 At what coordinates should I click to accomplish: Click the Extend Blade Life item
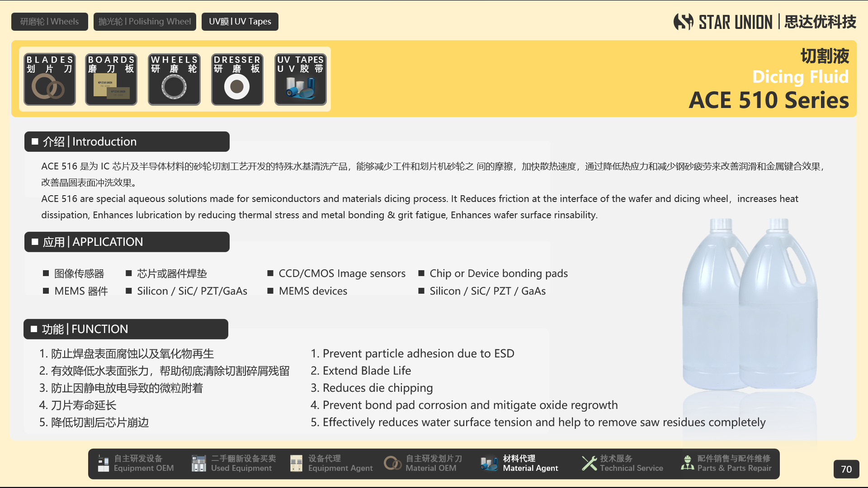tap(361, 371)
